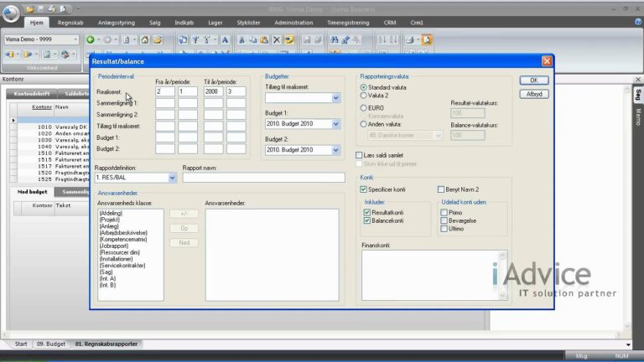Enable the Læs saldi samlet checkbox
The width and height of the screenshot is (644, 362).
359,156
